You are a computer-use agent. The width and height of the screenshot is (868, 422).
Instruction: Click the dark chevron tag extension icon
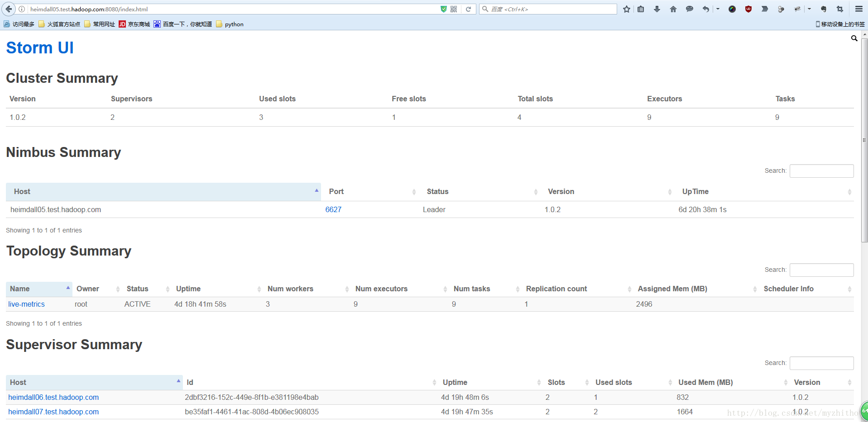[765, 9]
